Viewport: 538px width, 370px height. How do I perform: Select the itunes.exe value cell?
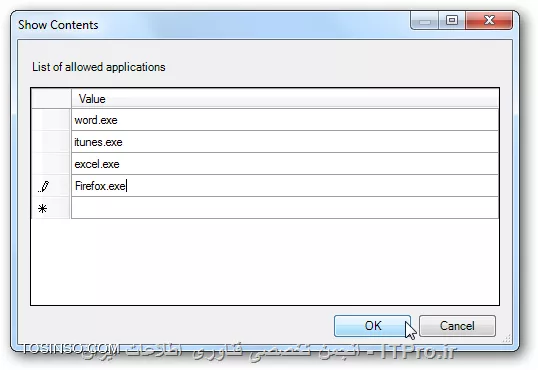point(285,142)
